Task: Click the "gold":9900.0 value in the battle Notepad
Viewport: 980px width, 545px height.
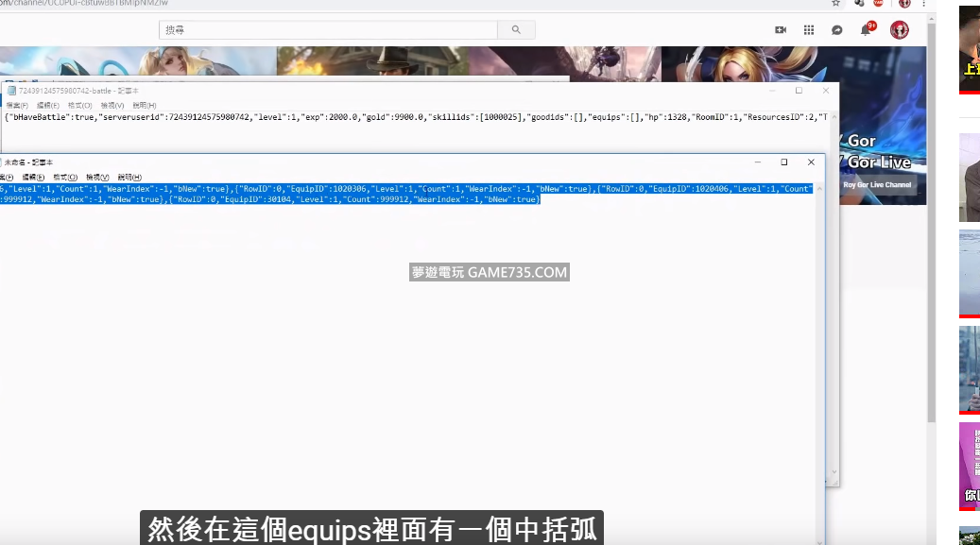Action: (394, 117)
